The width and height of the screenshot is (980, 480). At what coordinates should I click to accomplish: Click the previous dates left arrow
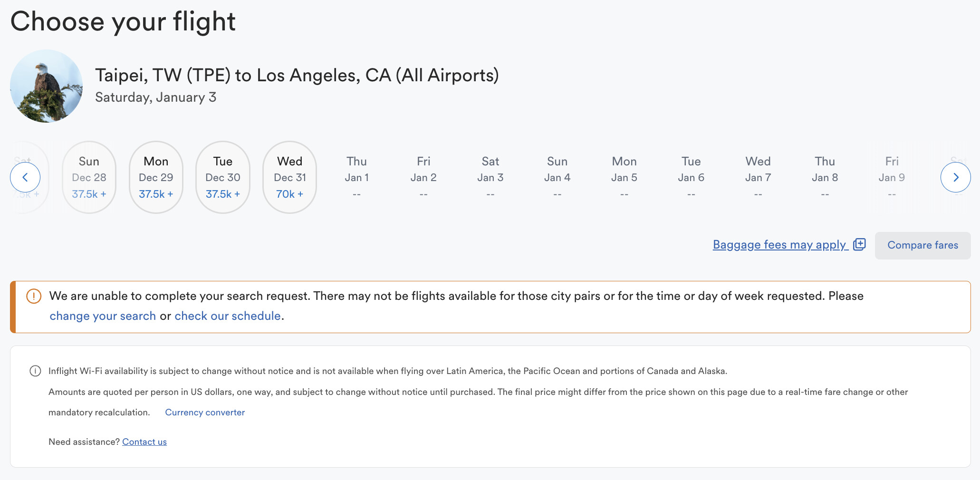pyautogui.click(x=25, y=177)
